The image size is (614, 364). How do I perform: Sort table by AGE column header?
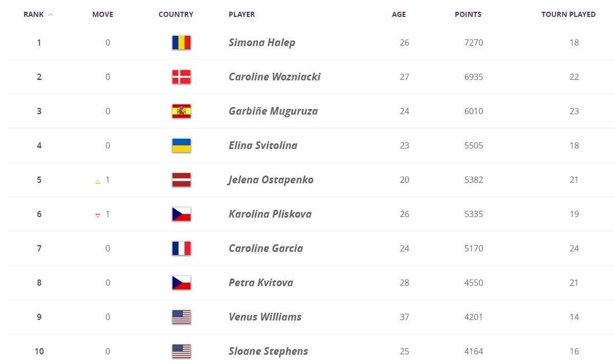coord(398,15)
